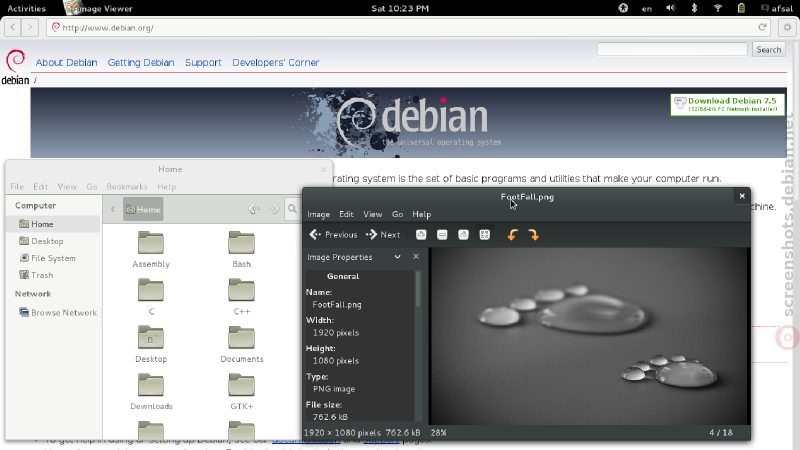Select the General properties header
Screen dimensions: 800x450
click(x=343, y=276)
